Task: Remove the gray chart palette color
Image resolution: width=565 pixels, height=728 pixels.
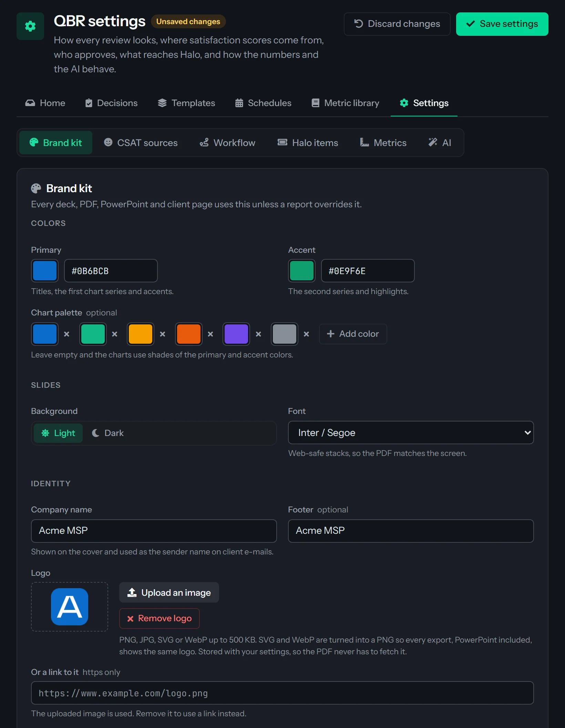Action: pos(306,334)
